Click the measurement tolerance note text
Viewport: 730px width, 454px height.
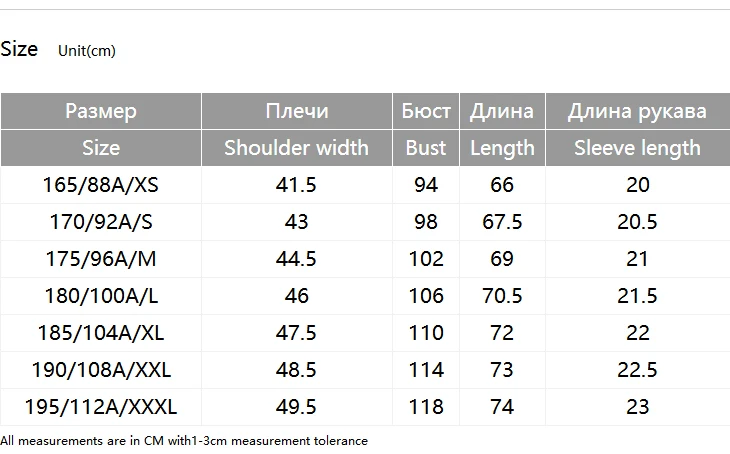184,440
